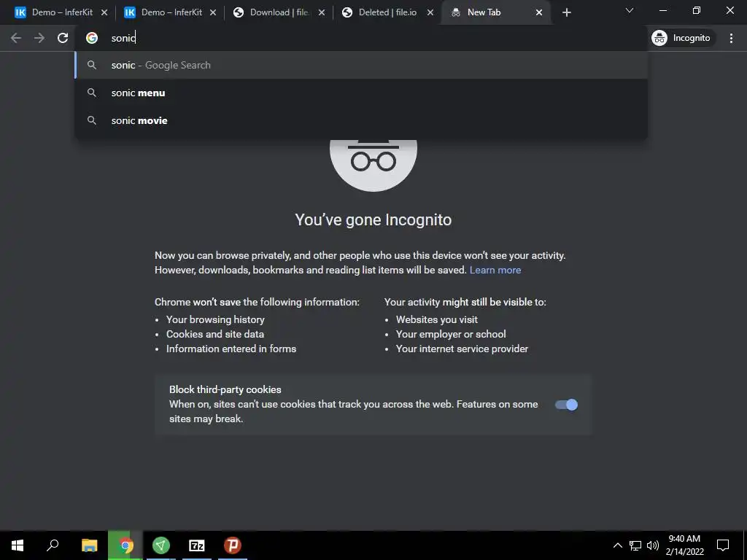Image resolution: width=747 pixels, height=560 pixels.
Task: Open the taskbar search magnifier
Action: coord(53,545)
